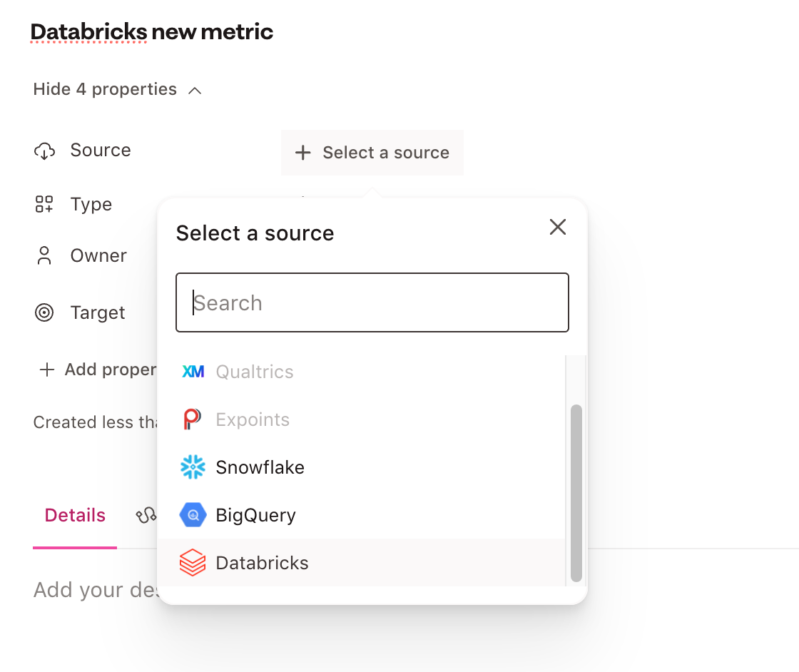Click the chevron next to Hide 4 properties
Screen dimensions: 799x672
195,91
